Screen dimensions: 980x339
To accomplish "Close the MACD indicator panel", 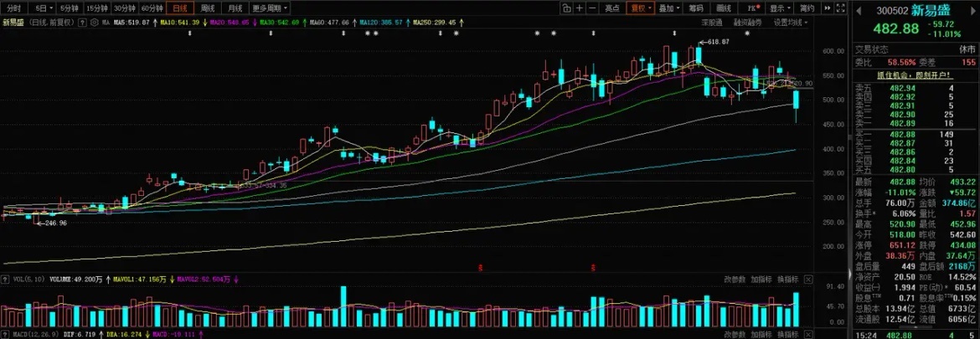I will (810, 334).
